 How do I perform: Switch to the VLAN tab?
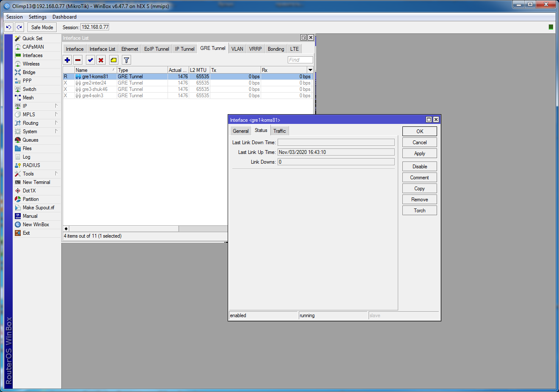pyautogui.click(x=237, y=49)
